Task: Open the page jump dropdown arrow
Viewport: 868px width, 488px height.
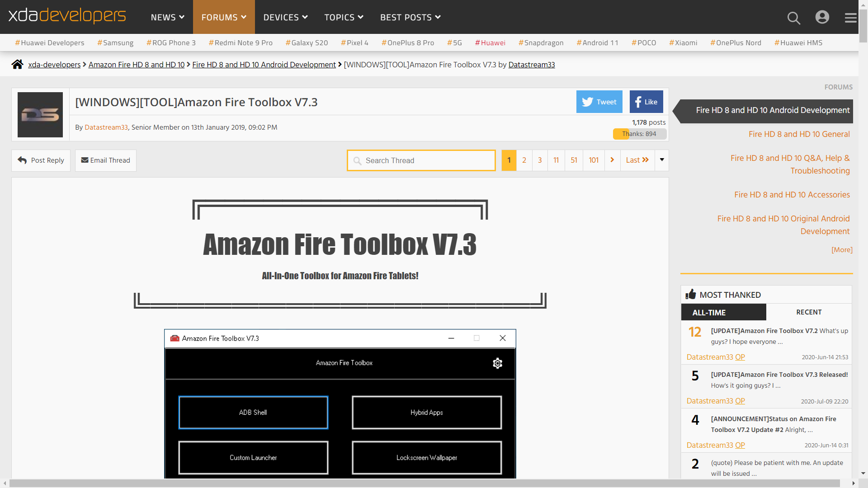Action: pyautogui.click(x=662, y=160)
